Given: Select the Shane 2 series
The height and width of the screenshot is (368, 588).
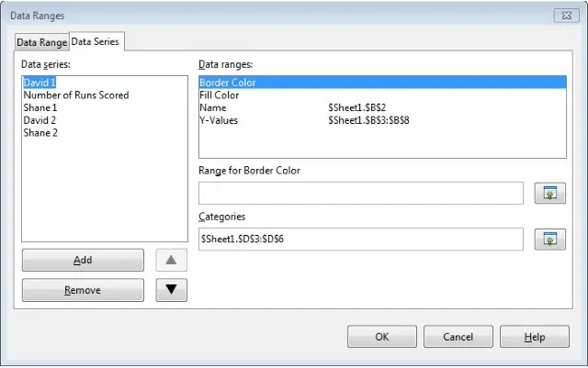Looking at the screenshot, I should pyautogui.click(x=40, y=133).
